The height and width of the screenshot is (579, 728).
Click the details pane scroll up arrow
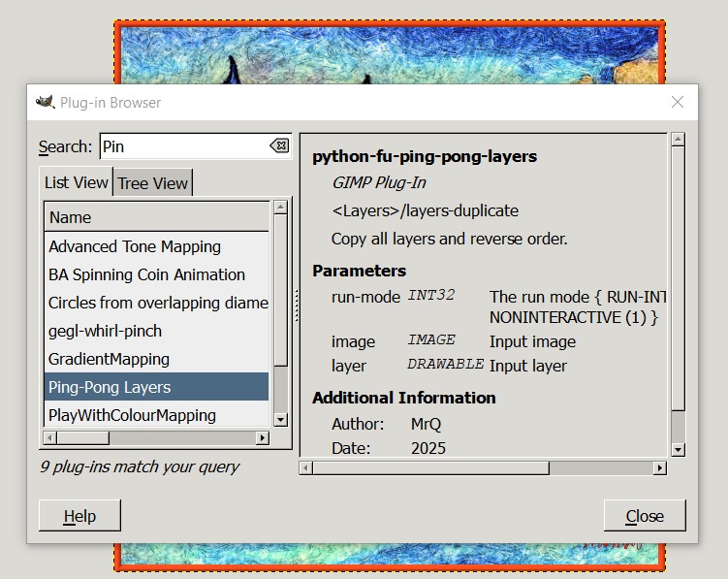point(678,139)
